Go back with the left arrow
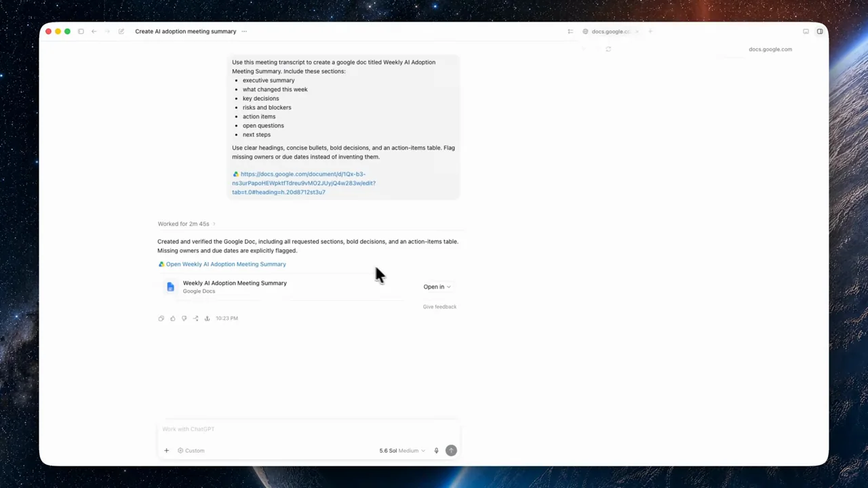868x488 pixels. coord(94,31)
